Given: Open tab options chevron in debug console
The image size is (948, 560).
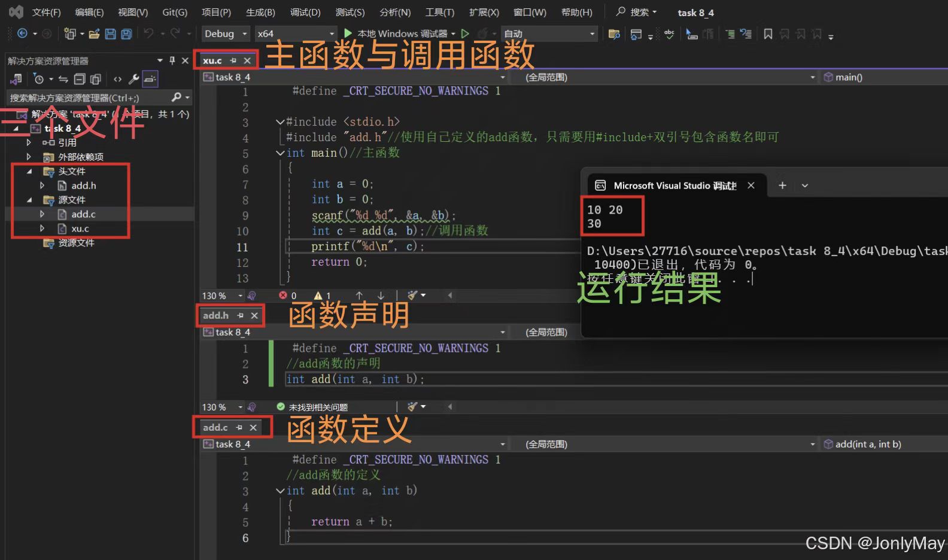Looking at the screenshot, I should click(x=805, y=185).
